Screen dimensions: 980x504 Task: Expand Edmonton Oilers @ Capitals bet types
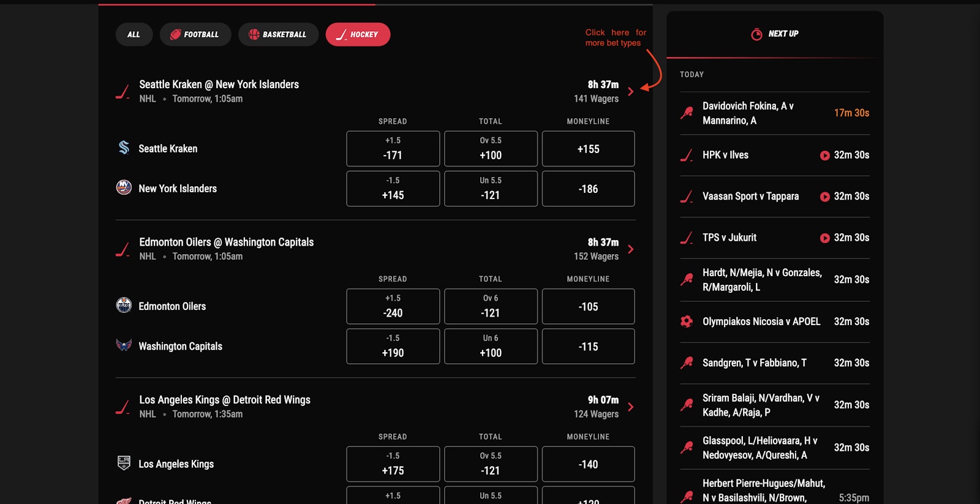pos(630,249)
